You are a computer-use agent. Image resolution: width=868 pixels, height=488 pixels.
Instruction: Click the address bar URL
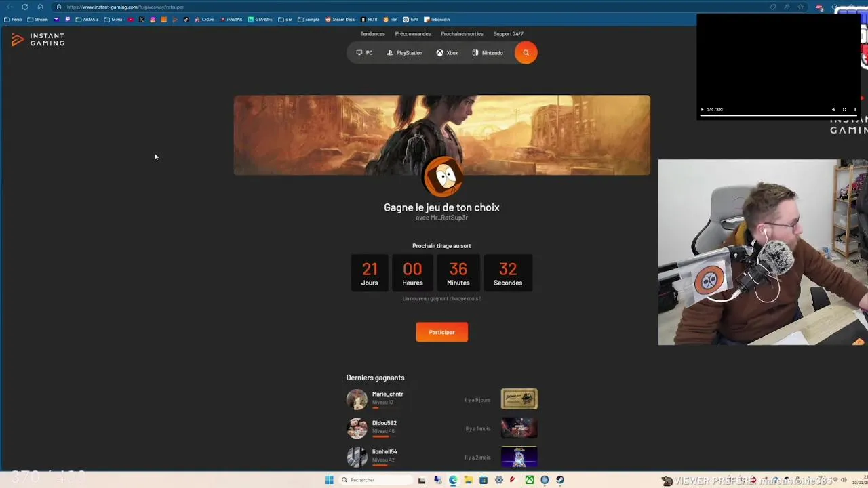point(125,7)
